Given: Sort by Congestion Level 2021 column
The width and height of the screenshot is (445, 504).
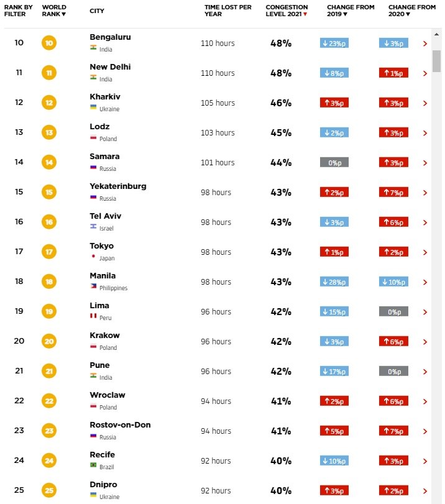Looking at the screenshot, I should click(x=287, y=11).
